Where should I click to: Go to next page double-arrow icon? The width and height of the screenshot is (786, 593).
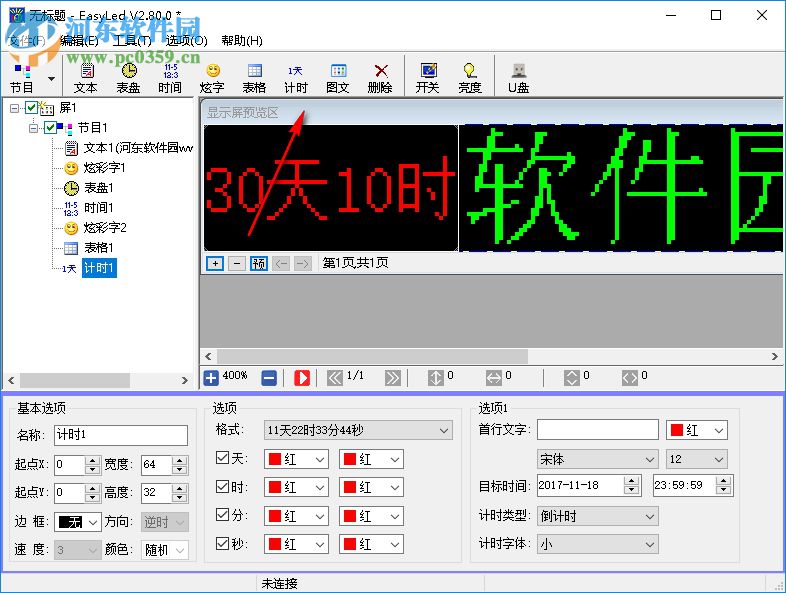point(392,377)
